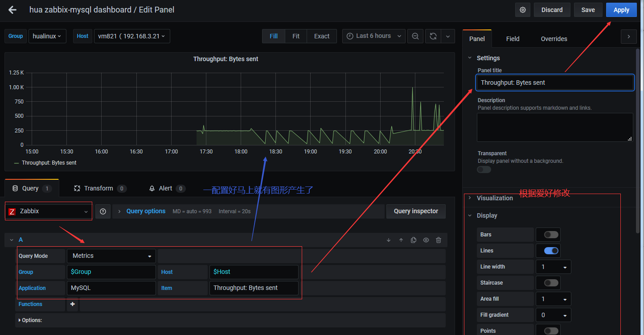This screenshot has width=644, height=335.
Task: Click the Description text area
Action: click(x=555, y=128)
